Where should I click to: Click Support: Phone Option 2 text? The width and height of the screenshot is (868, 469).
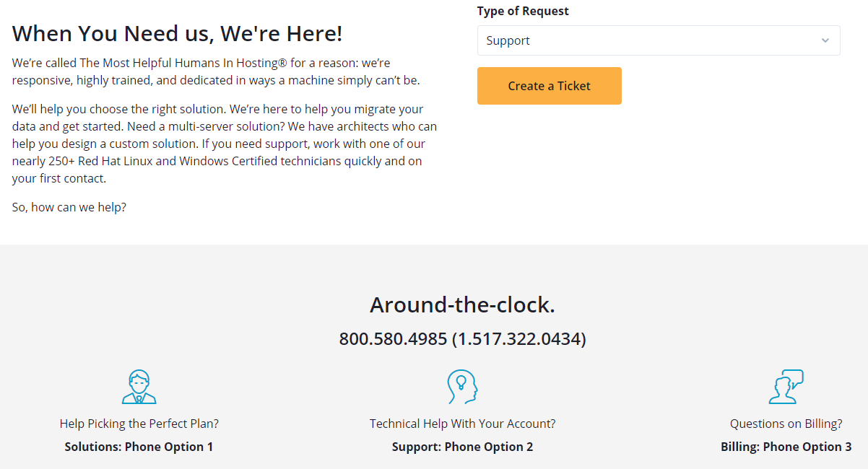[x=462, y=447]
